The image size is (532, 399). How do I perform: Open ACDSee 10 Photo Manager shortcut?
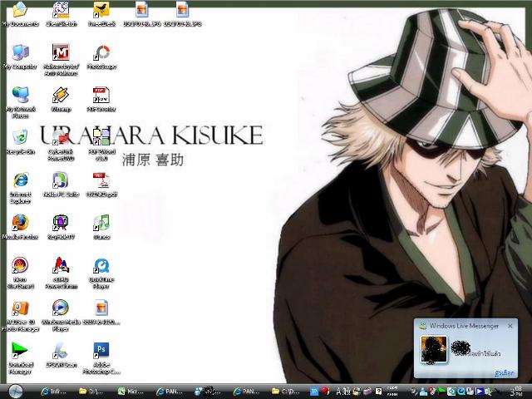coord(20,316)
